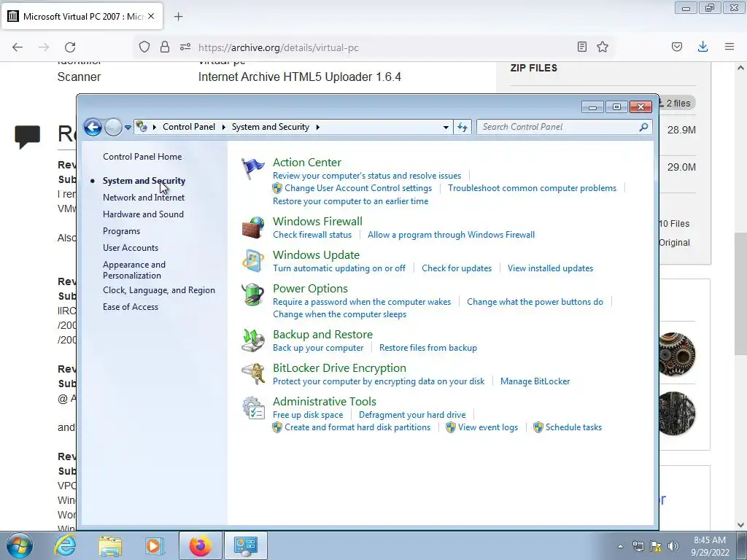Select Ease of Access category
This screenshot has width=747, height=560.
(131, 307)
